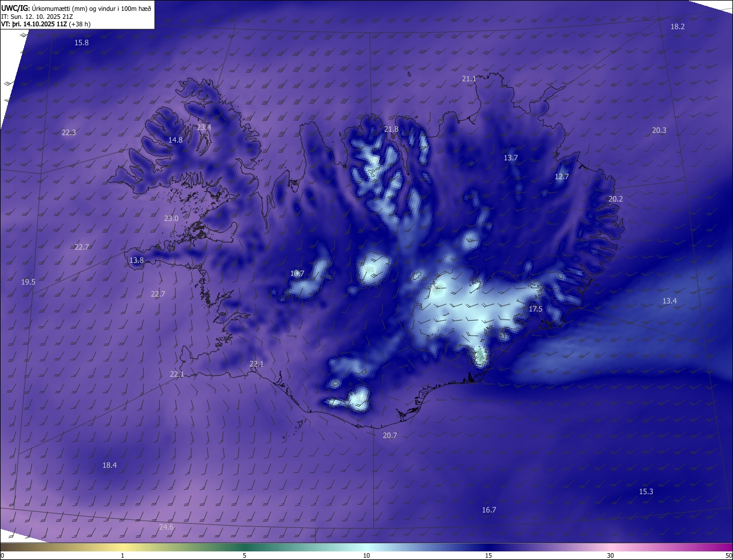The width and height of the screenshot is (733, 560).
Task: Pick the pink colour band near 30
Action: pyautogui.click(x=610, y=547)
